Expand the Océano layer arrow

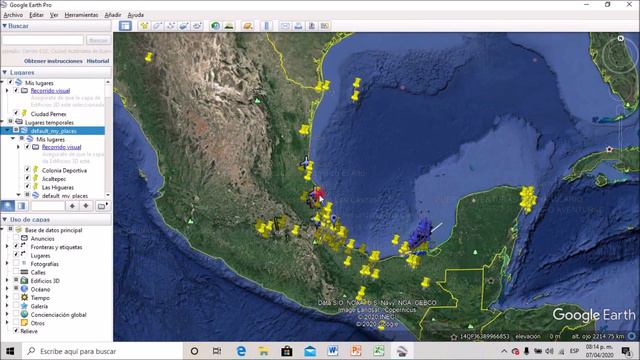pyautogui.click(x=7, y=289)
